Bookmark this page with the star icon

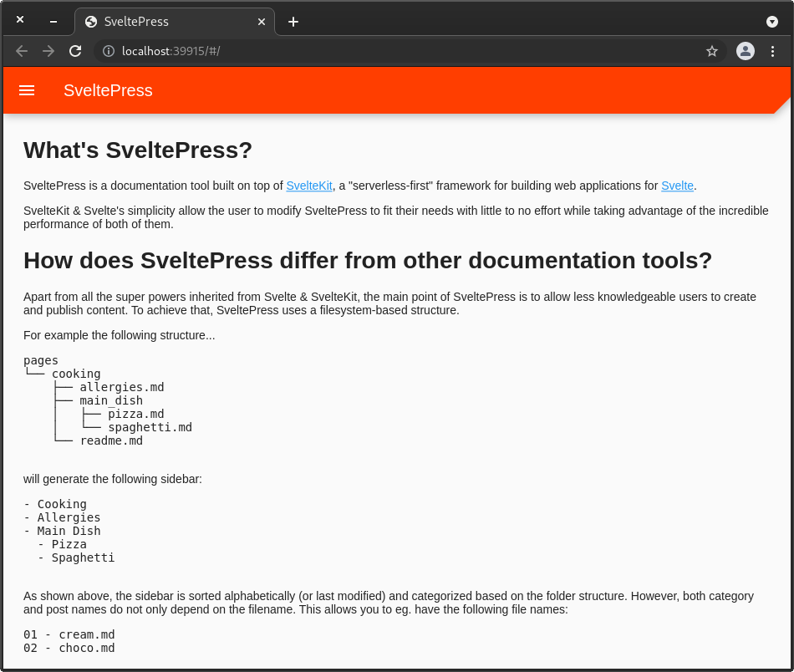[x=712, y=51]
